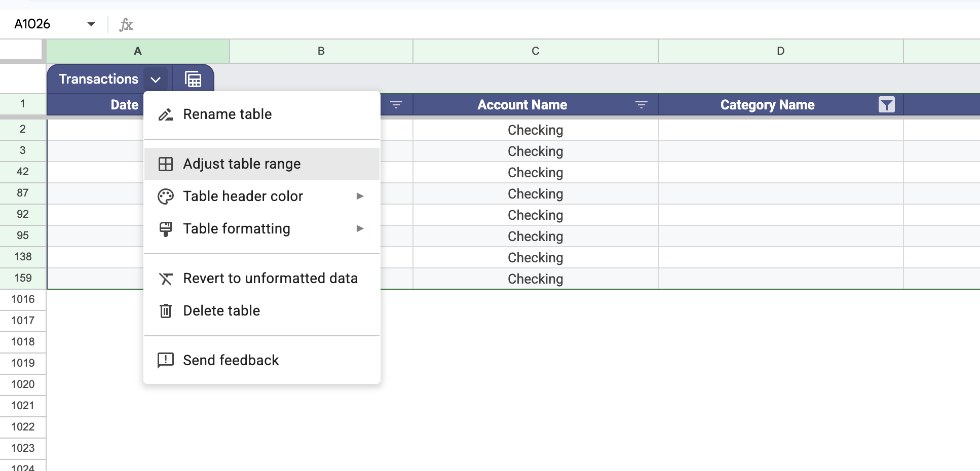Click the Transactions table dropdown chevron
The height and width of the screenshot is (471, 980).
click(x=156, y=80)
